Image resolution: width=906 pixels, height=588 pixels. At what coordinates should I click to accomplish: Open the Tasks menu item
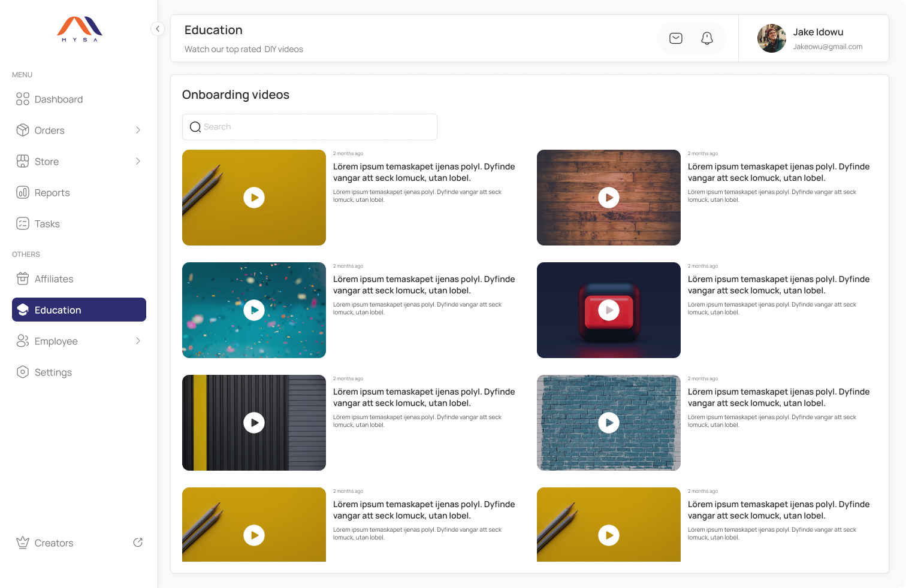(79, 223)
